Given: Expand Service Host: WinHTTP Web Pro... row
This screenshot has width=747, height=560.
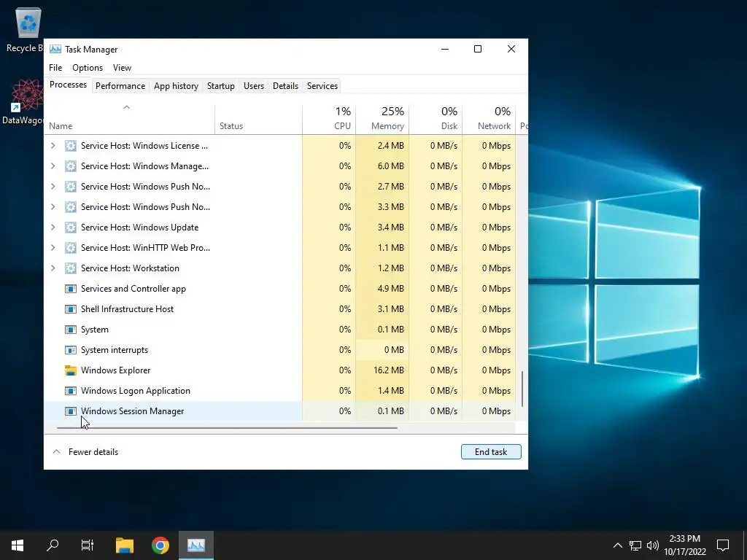Looking at the screenshot, I should (53, 248).
